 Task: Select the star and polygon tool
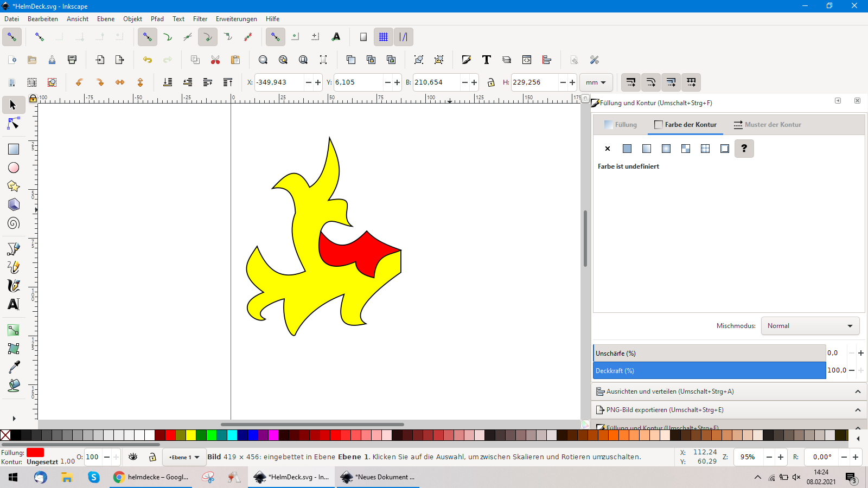tap(14, 186)
